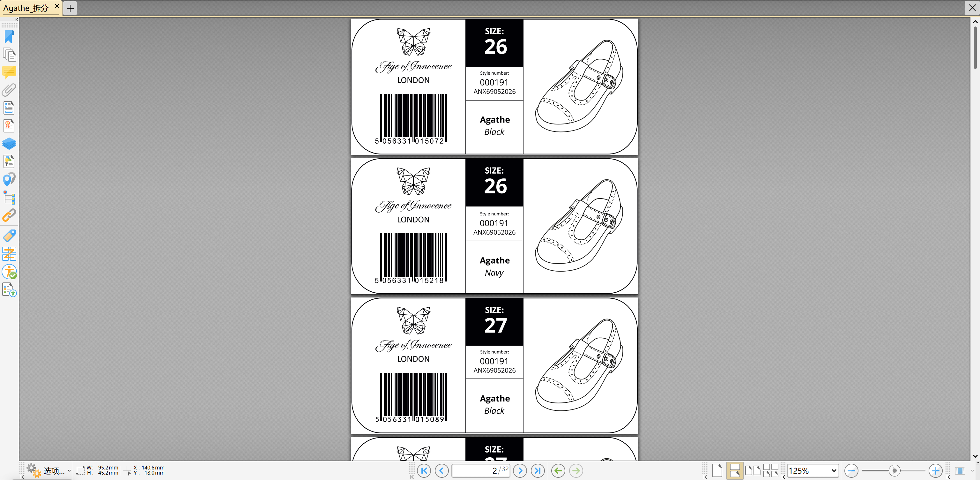Open the Destinations pin pane
Image resolution: width=980 pixels, height=480 pixels.
coord(9,179)
